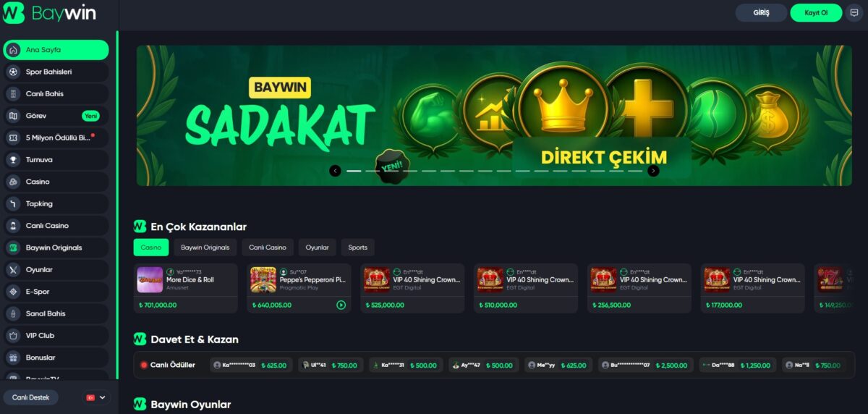Image resolution: width=868 pixels, height=414 pixels.
Task: Open Bonuslar from the sidebar
Action: point(56,358)
